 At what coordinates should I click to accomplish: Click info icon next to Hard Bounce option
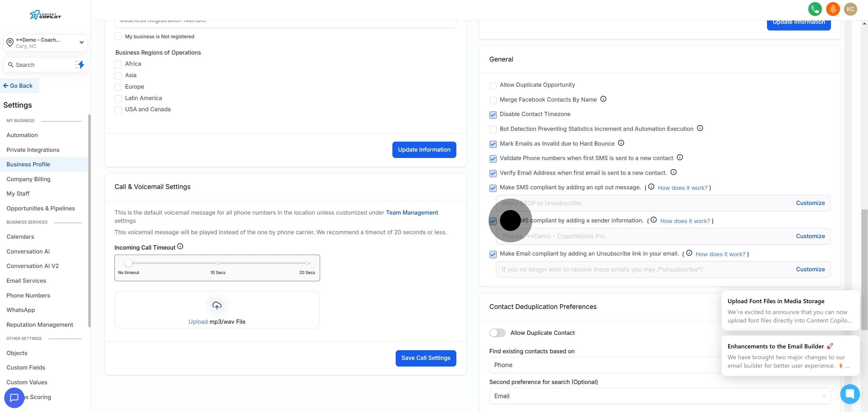coord(621,143)
